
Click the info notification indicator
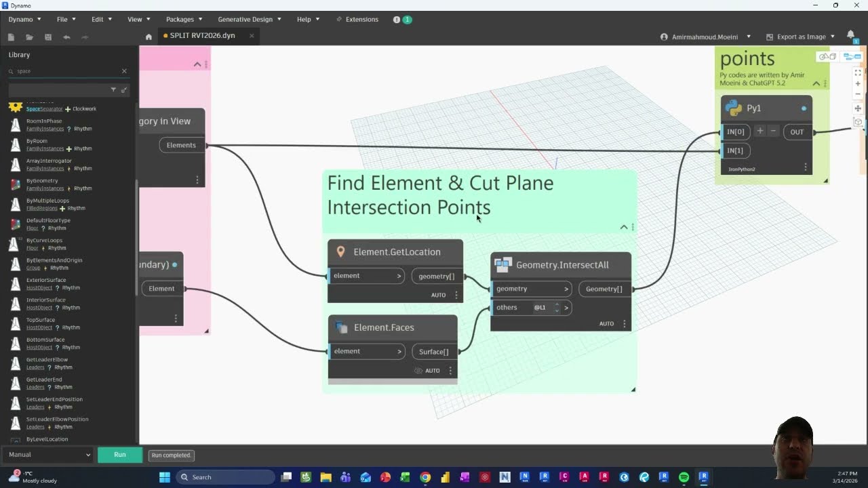pos(402,20)
